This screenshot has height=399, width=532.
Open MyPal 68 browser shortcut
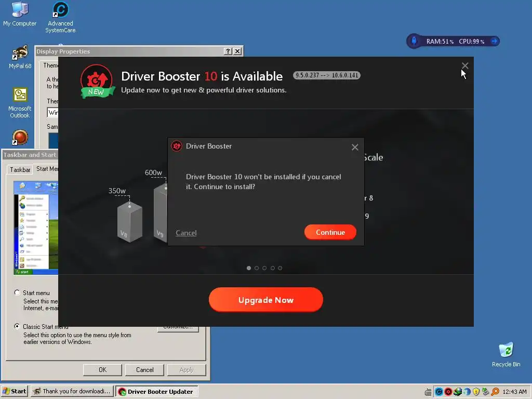point(20,57)
